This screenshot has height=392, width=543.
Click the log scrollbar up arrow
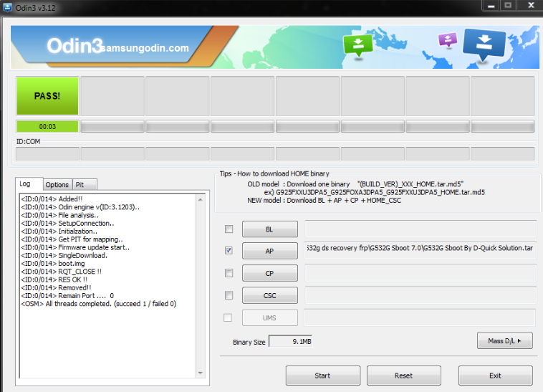pos(201,200)
